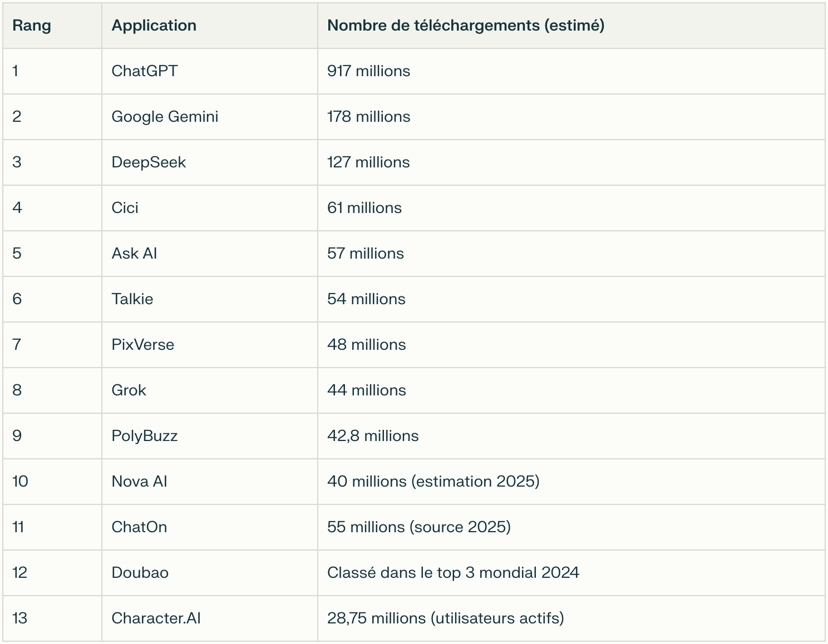Click rank '7' in PixVerse row

pos(17,345)
